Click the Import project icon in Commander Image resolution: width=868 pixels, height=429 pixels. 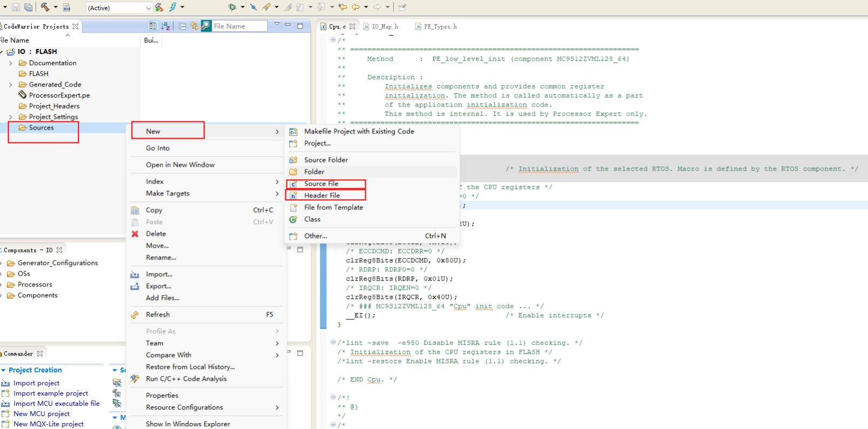pyautogui.click(x=5, y=383)
